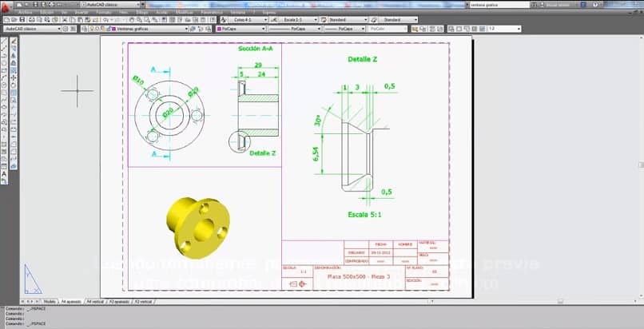The width and height of the screenshot is (644, 329).
Task: Select the Rotate modify tool
Action: click(x=14, y=85)
